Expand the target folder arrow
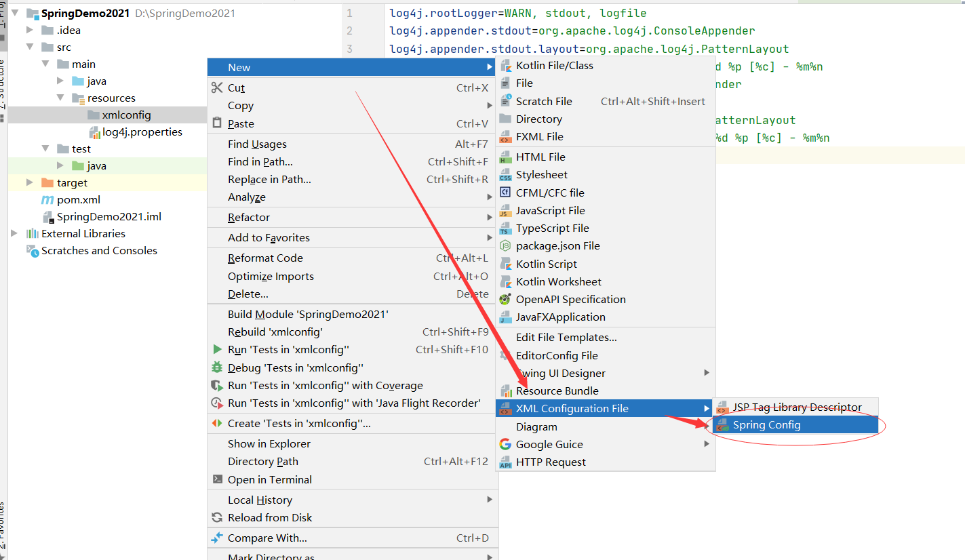965x560 pixels. pos(30,182)
